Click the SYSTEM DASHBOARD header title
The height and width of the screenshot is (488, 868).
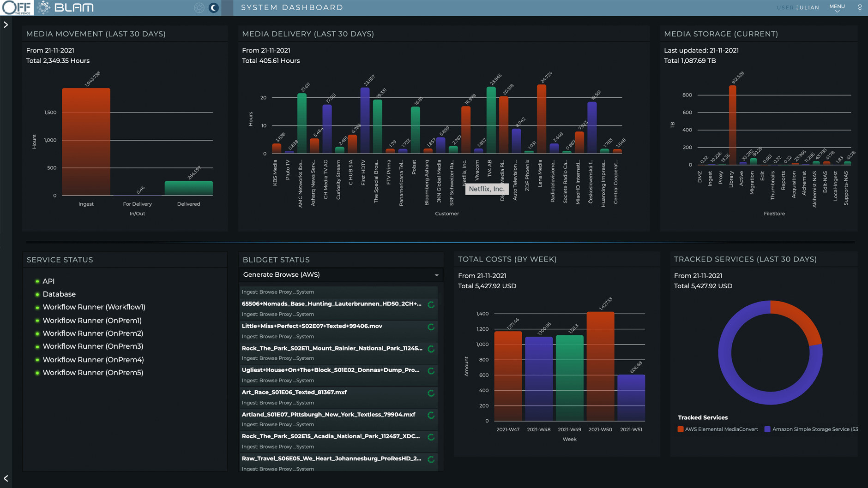pyautogui.click(x=292, y=7)
